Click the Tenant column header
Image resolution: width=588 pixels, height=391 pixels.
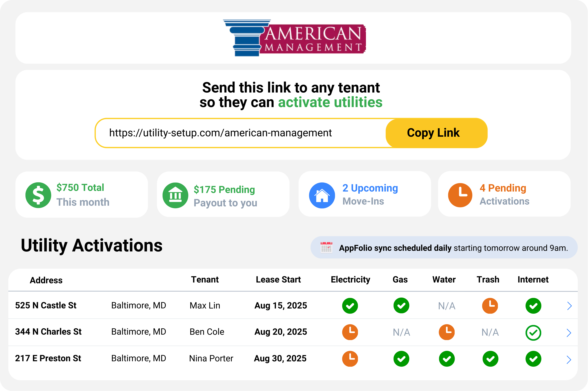(205, 280)
